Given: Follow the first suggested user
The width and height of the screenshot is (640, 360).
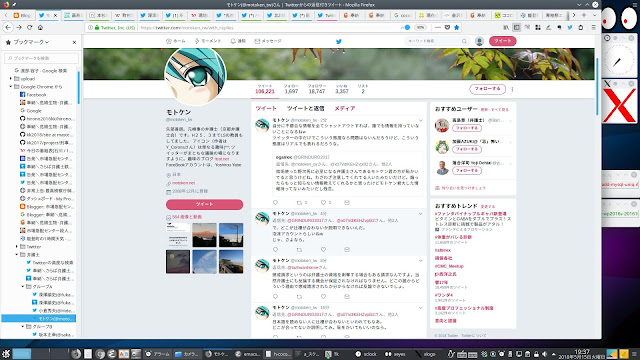Looking at the screenshot, I should [467, 128].
